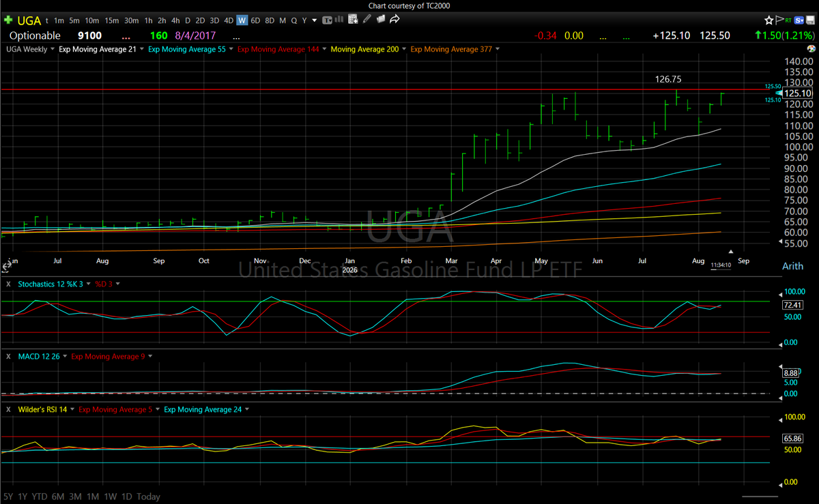Choose the Quarterly (Q) timeframe
The width and height of the screenshot is (819, 504).
tap(294, 20)
